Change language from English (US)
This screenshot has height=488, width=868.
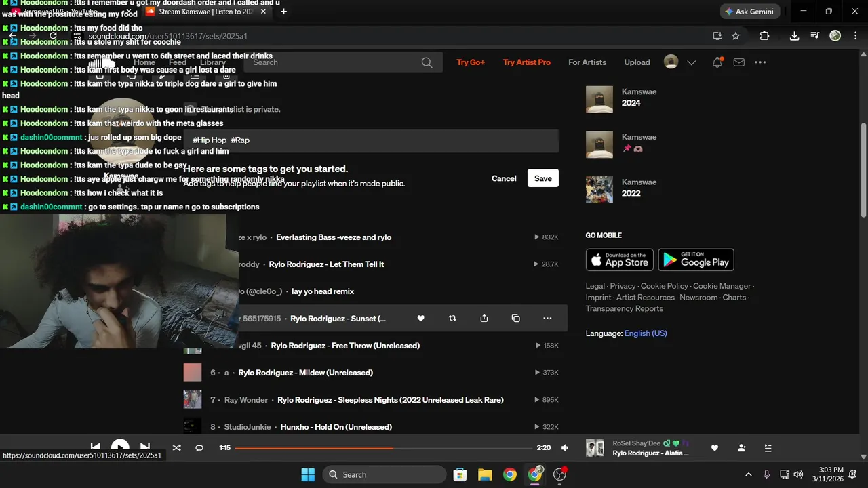tap(646, 333)
